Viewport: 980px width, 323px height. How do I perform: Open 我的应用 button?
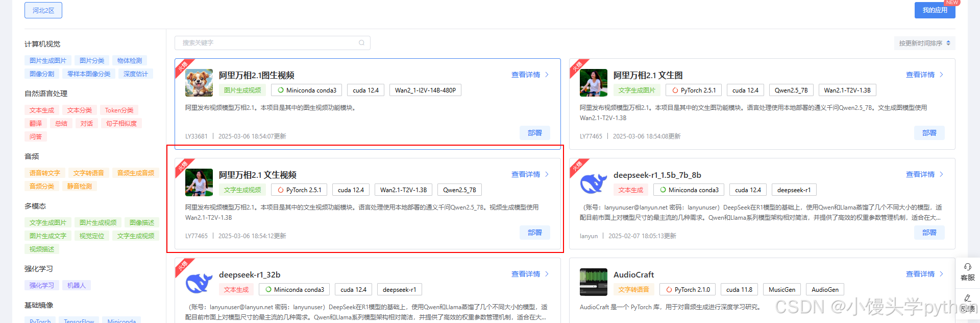click(x=935, y=10)
